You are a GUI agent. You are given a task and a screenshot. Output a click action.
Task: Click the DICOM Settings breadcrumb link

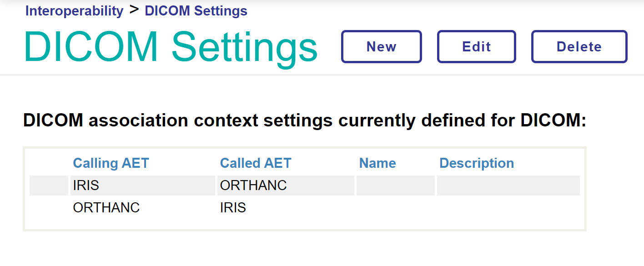tap(196, 11)
